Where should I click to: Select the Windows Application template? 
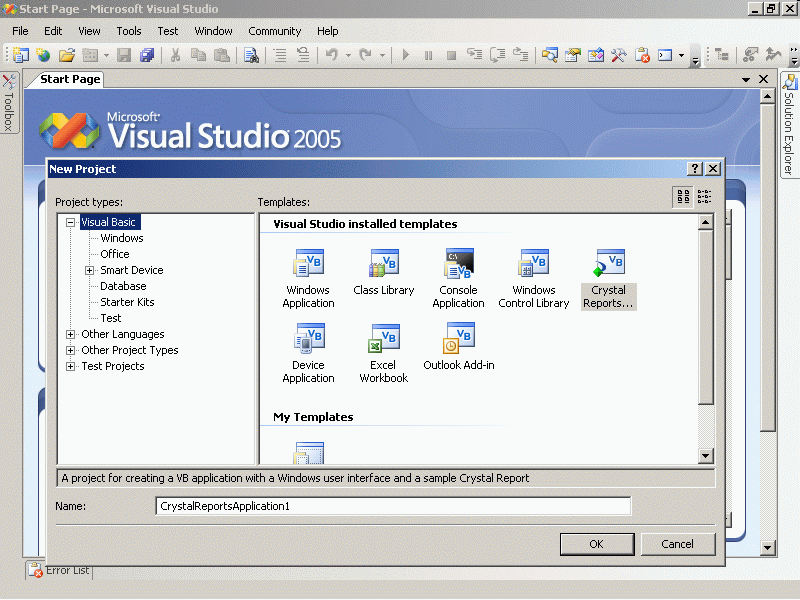coord(308,279)
